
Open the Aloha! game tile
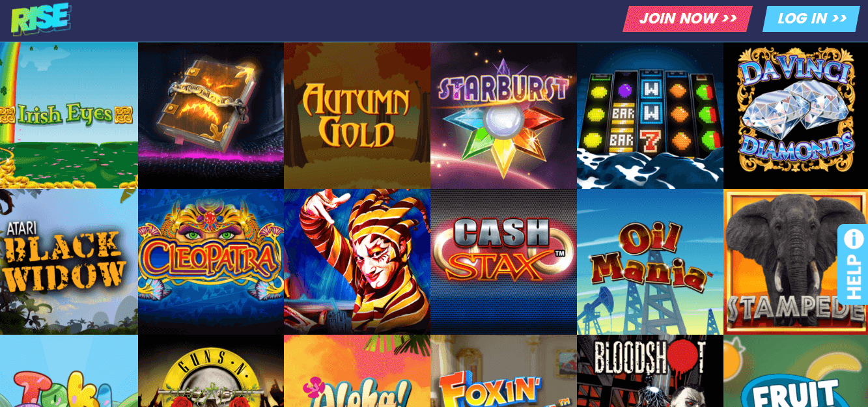click(357, 371)
